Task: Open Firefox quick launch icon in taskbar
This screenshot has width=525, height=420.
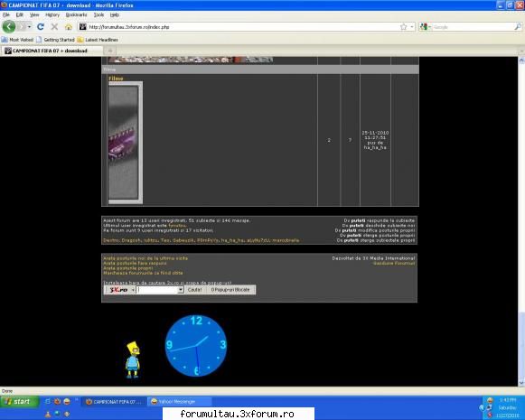Action: tap(57, 401)
